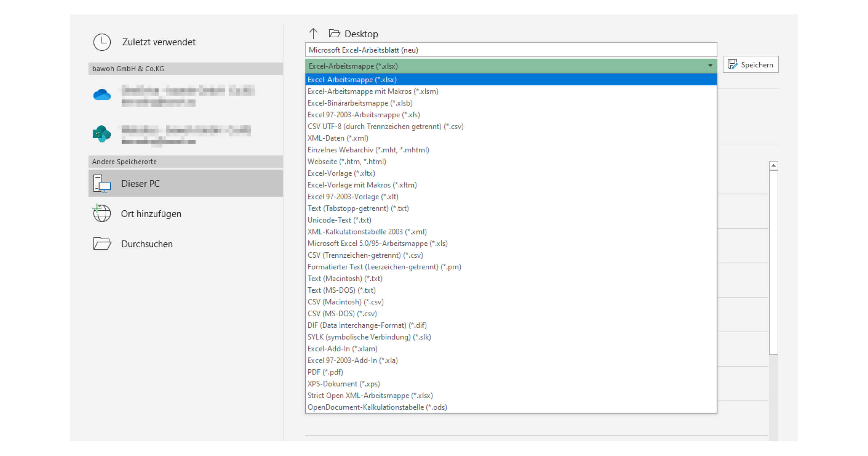Select OpenDocument-Kalkulationstabelle (*.ods)
Screen dimensions: 868x456
pyautogui.click(x=377, y=407)
